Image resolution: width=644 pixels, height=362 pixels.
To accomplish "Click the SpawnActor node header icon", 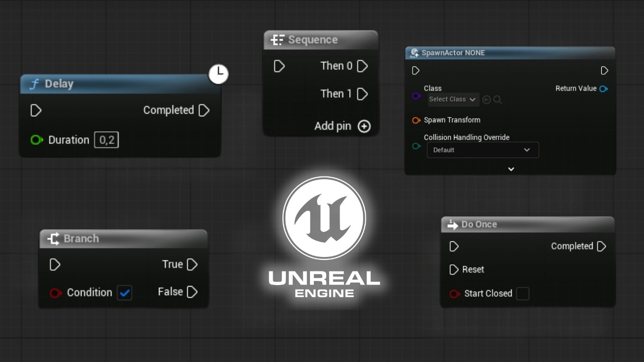I will coord(415,53).
